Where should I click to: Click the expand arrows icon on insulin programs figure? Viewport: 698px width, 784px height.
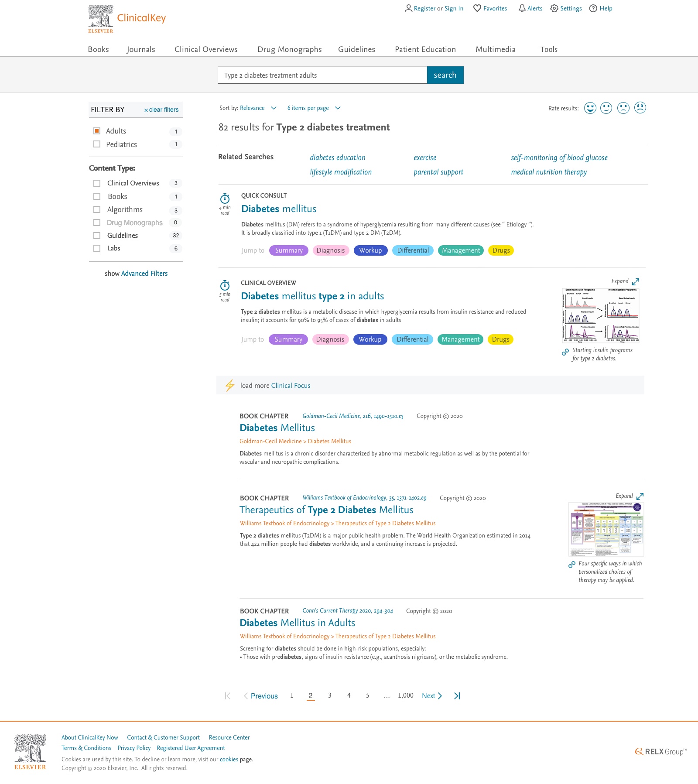click(636, 282)
